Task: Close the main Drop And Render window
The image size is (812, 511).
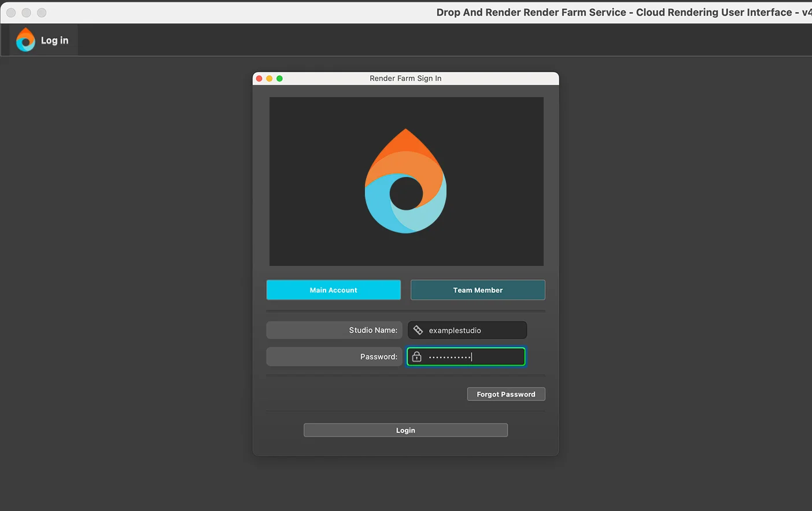Action: click(11, 13)
